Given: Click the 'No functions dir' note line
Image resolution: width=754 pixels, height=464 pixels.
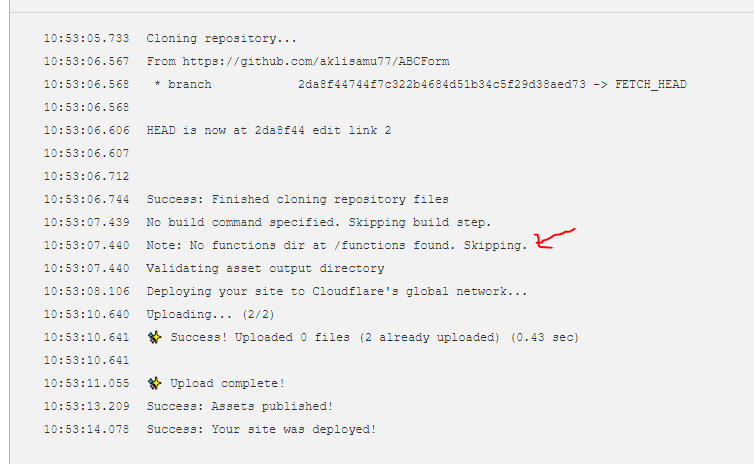Looking at the screenshot, I should point(337,245).
